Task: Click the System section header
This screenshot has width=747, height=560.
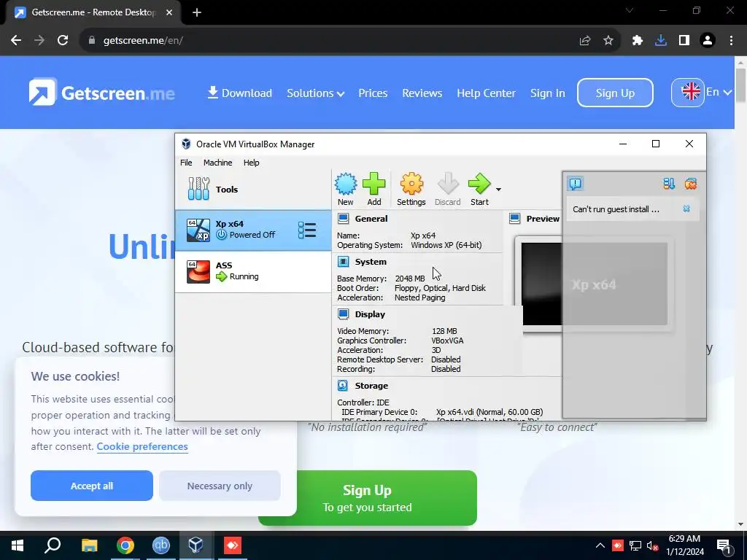Action: pos(371,262)
